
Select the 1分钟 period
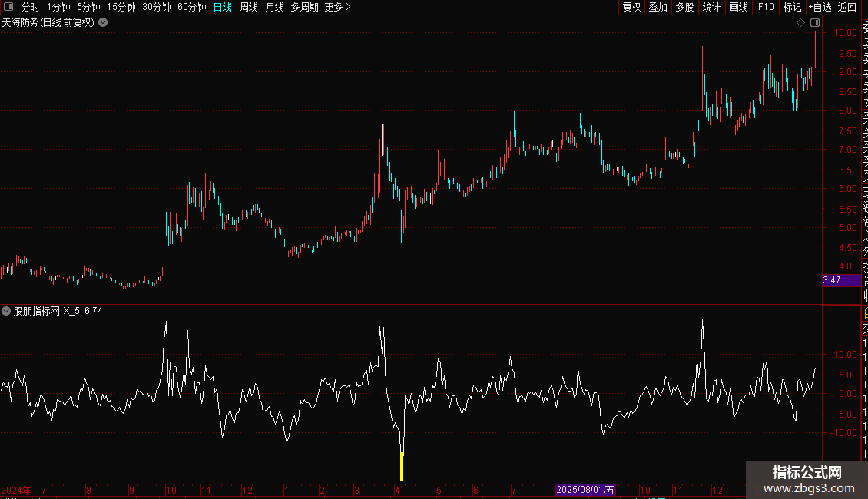[58, 7]
